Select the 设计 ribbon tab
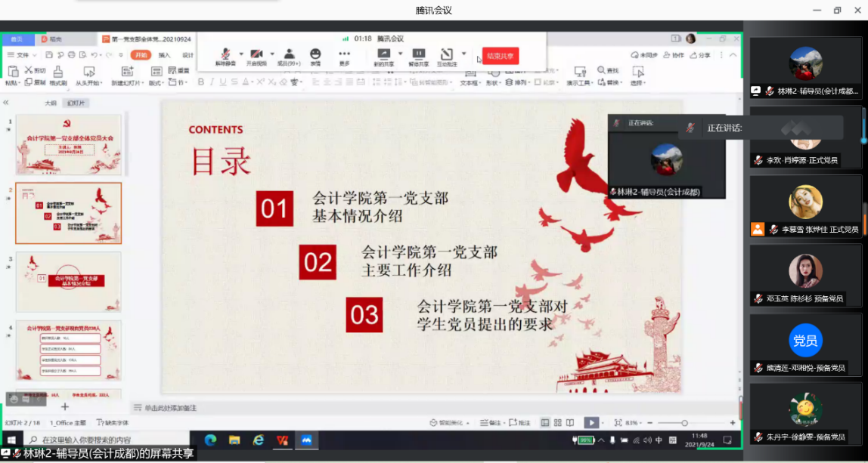Screen dimensions: 868x463 tap(188, 55)
